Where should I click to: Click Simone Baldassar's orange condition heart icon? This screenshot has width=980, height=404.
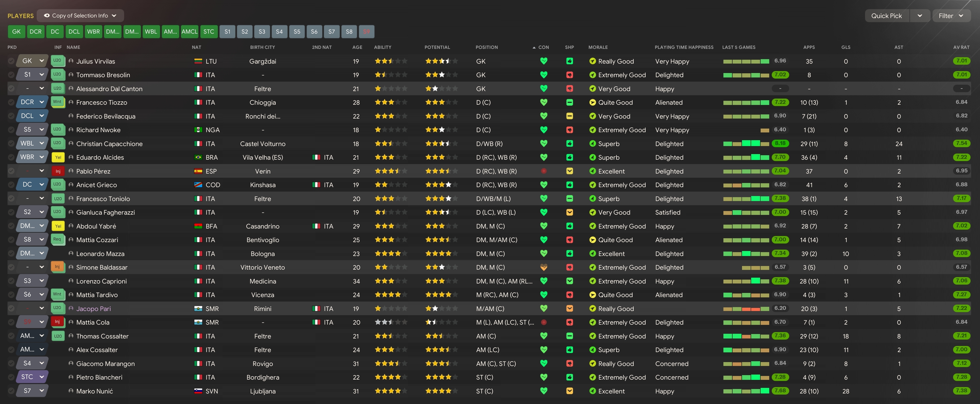pos(544,267)
